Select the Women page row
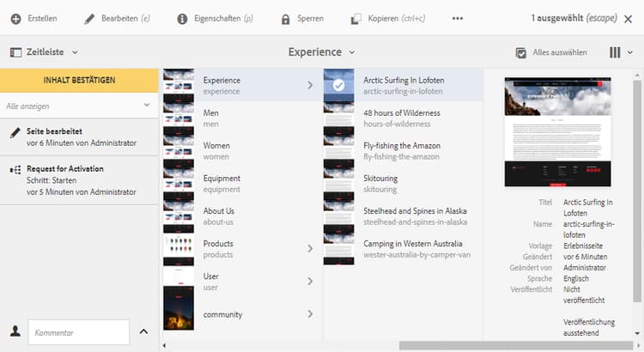644x352 pixels. click(x=243, y=151)
